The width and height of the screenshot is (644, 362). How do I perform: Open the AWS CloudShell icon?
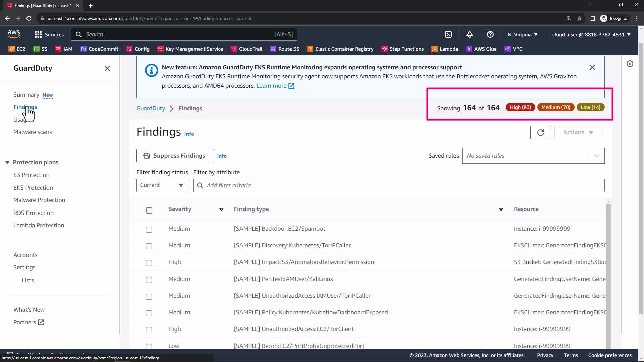click(448, 34)
